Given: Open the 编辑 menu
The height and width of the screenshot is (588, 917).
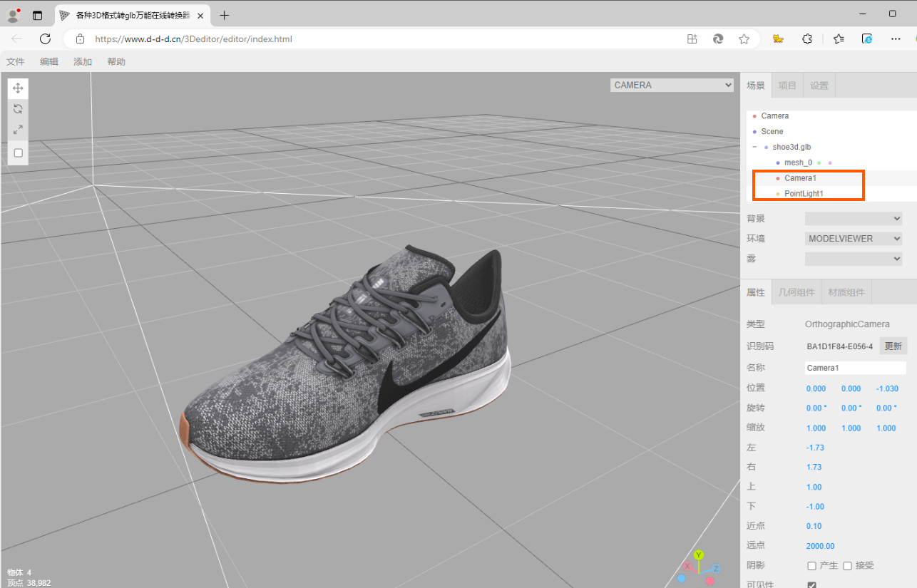Looking at the screenshot, I should pos(49,62).
